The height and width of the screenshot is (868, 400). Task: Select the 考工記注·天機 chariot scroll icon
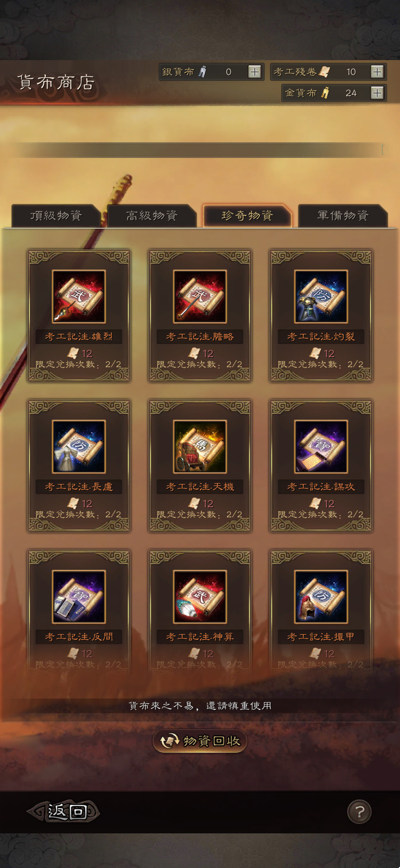coord(200,446)
